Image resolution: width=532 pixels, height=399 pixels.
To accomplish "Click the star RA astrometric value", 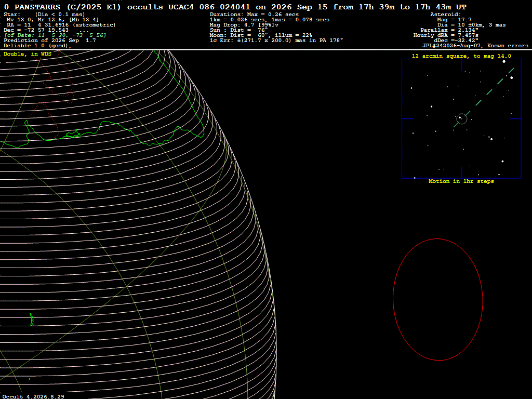I will [61, 25].
